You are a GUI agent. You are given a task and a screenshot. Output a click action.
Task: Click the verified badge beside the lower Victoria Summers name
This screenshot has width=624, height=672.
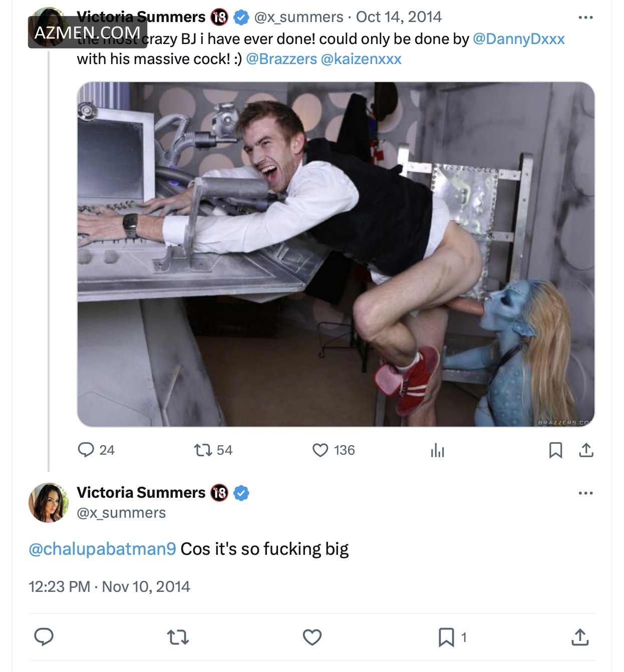(x=241, y=493)
